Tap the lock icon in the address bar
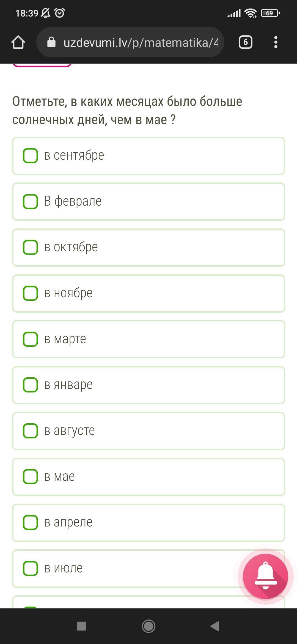This screenshot has height=644, width=297. [51, 42]
